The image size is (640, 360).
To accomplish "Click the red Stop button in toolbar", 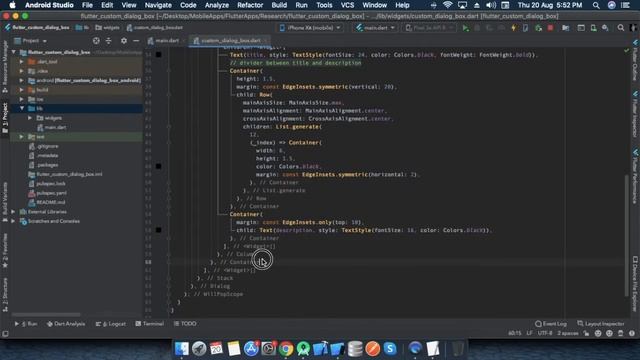I will (550, 28).
